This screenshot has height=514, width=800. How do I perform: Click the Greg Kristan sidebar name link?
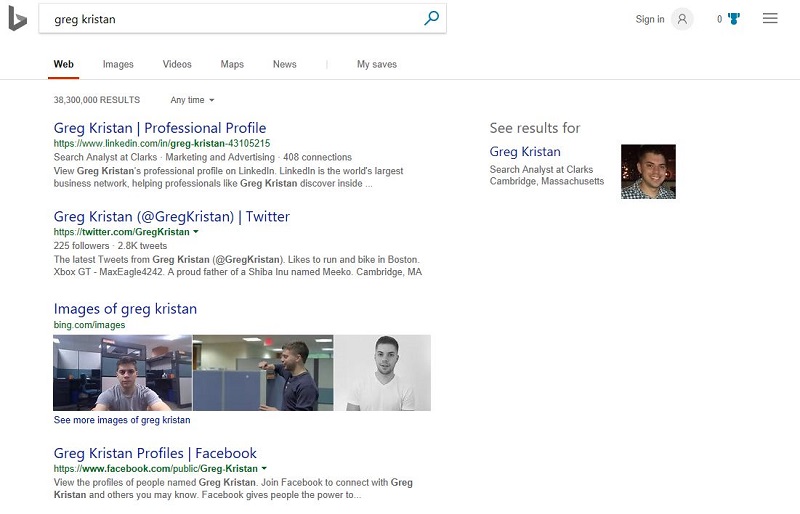pyautogui.click(x=525, y=152)
